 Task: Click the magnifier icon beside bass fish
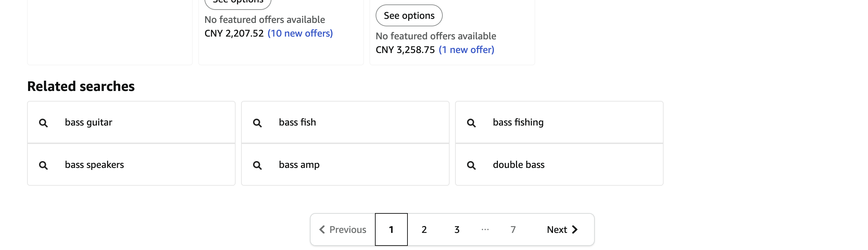point(257,122)
